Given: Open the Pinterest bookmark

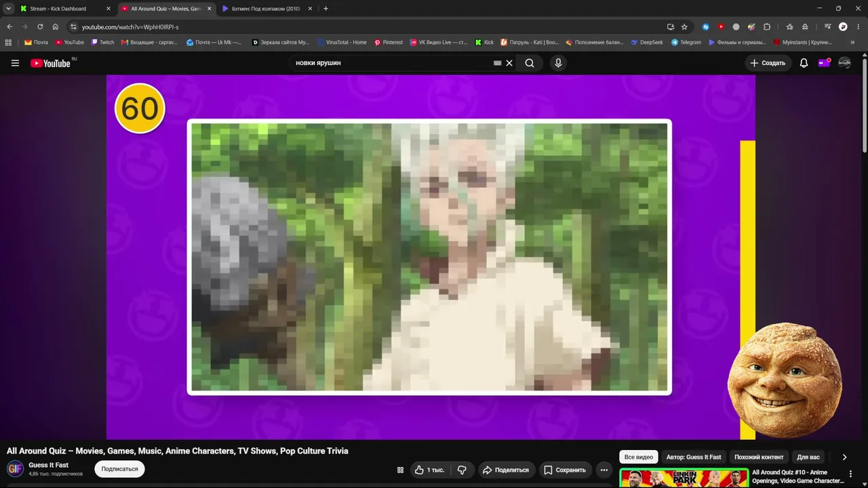Looking at the screenshot, I should coord(389,42).
